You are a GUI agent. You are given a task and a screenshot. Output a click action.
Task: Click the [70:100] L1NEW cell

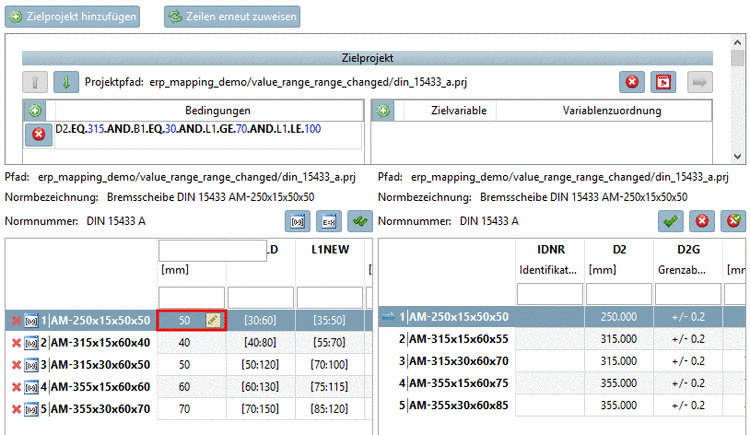(x=330, y=365)
